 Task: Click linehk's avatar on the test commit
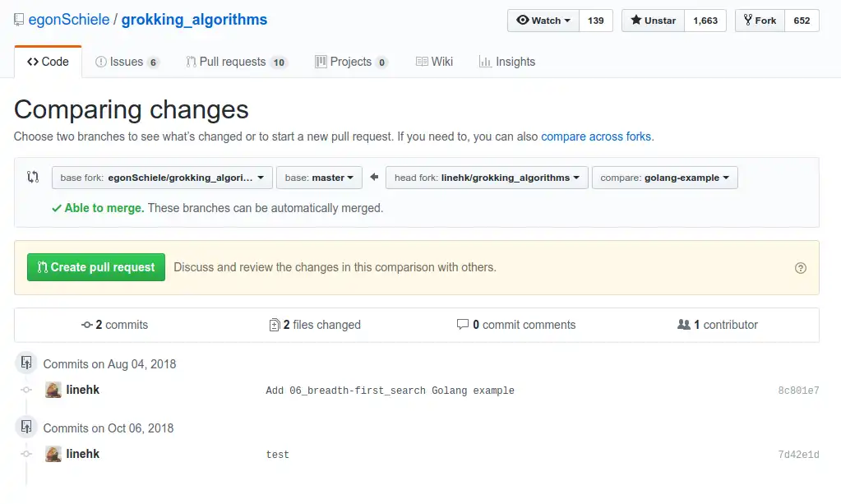53,453
